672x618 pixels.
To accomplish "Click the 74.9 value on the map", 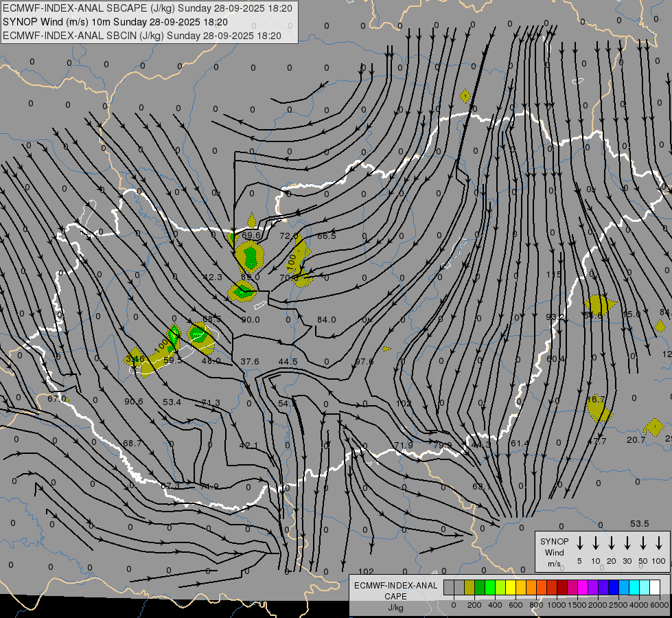I will 209,486.
